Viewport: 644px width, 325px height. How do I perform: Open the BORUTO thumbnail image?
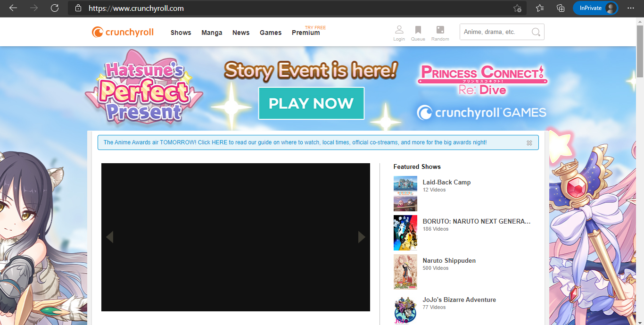pos(405,233)
